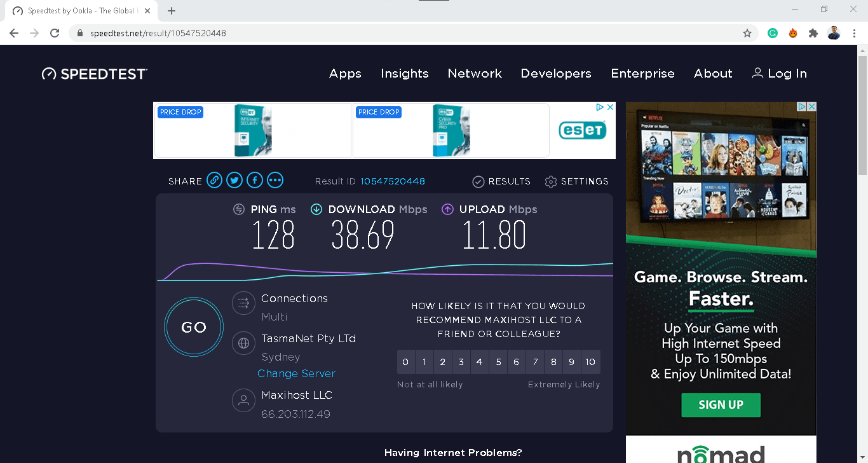Rate recommendation likelihood as 10
Viewport: 868px width, 463px height.
click(x=590, y=361)
